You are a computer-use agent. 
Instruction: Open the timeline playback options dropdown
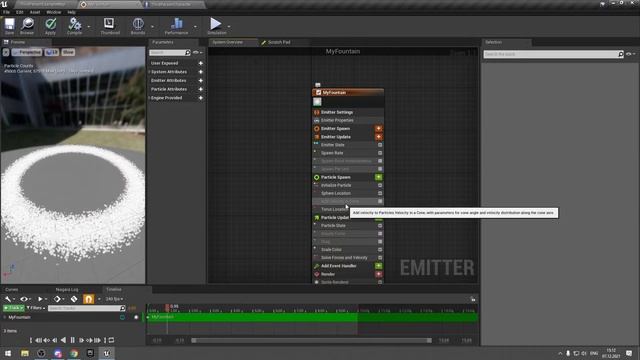42,299
